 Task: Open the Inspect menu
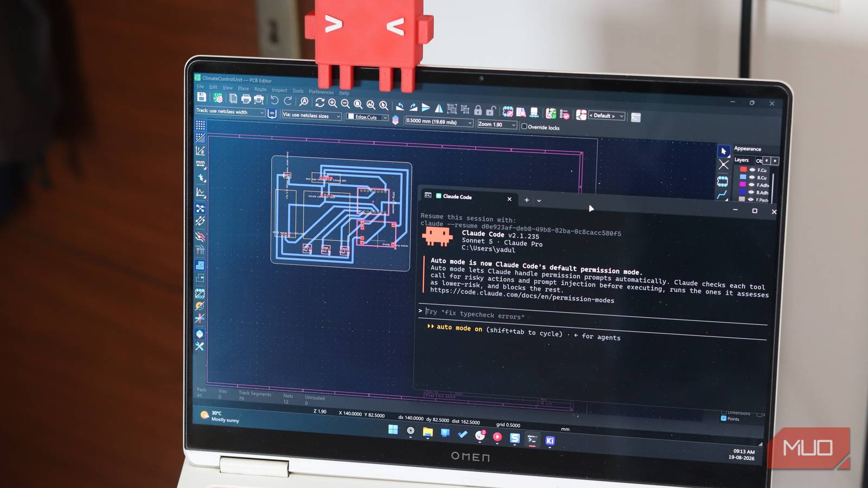point(279,90)
